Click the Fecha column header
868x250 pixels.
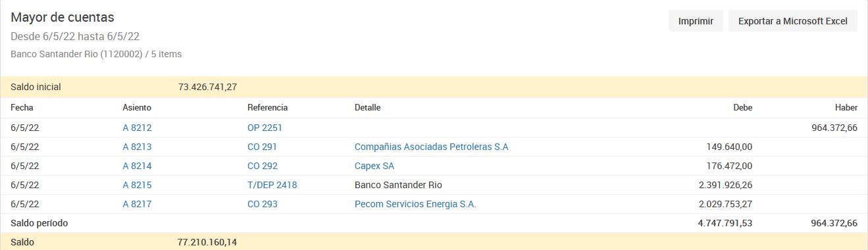[22, 107]
